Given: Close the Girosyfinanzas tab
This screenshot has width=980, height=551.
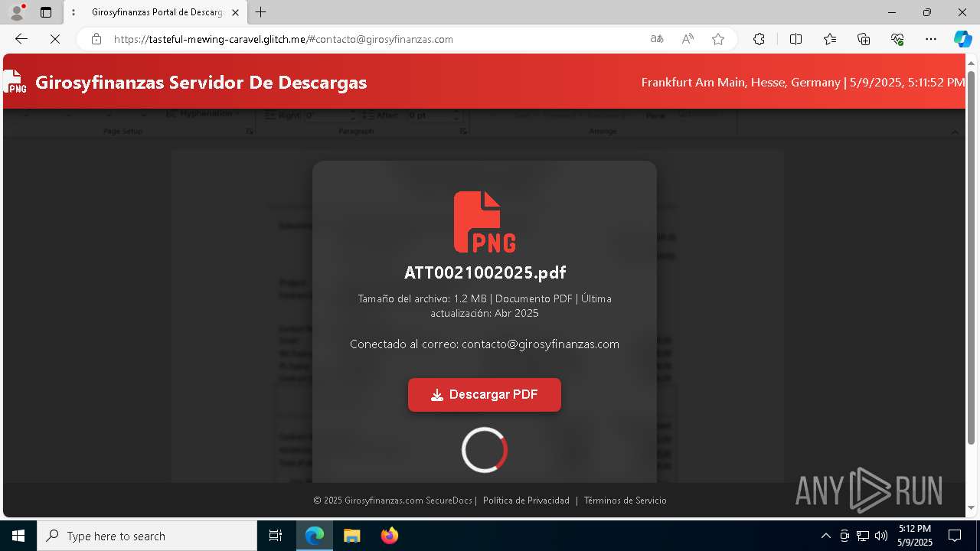Looking at the screenshot, I should click(x=235, y=12).
